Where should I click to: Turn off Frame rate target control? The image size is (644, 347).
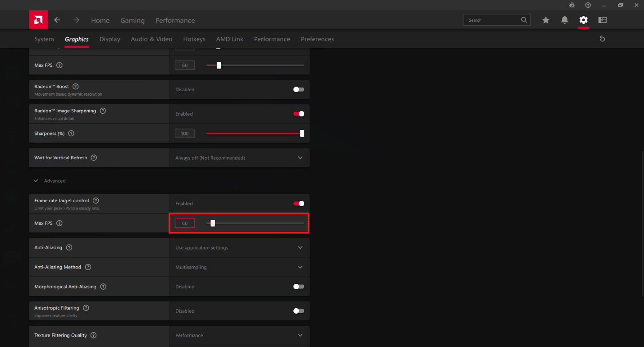coord(299,204)
